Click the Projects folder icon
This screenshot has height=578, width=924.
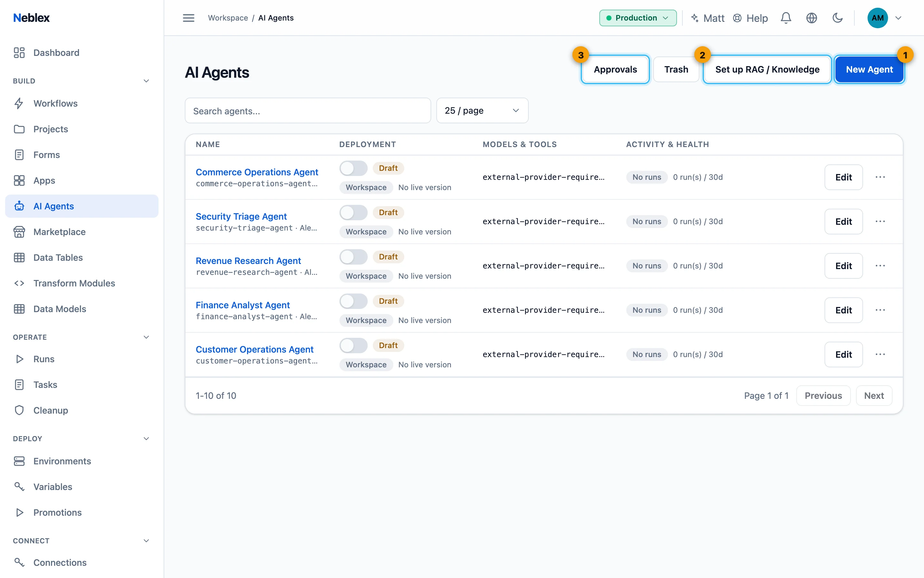[19, 129]
